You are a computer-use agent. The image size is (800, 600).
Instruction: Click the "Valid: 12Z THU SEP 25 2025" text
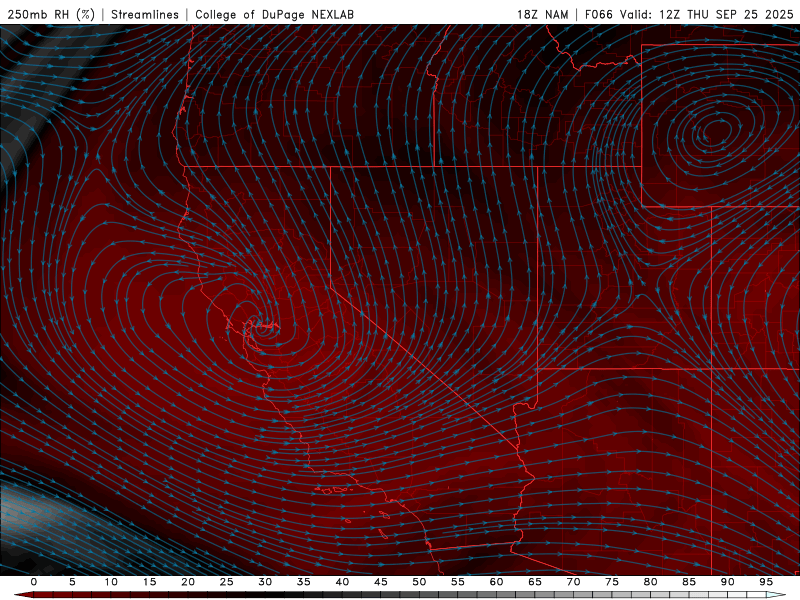(707, 14)
